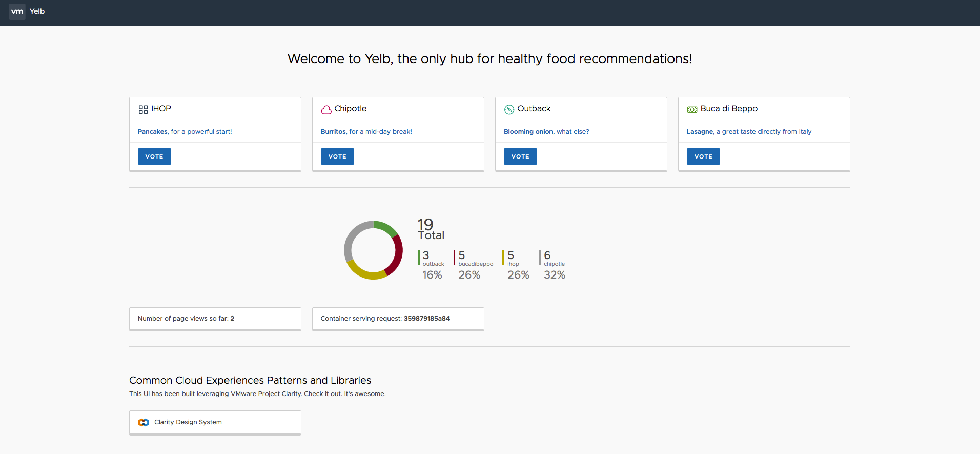Click the 'Welcome to Yelb' heading

489,59
